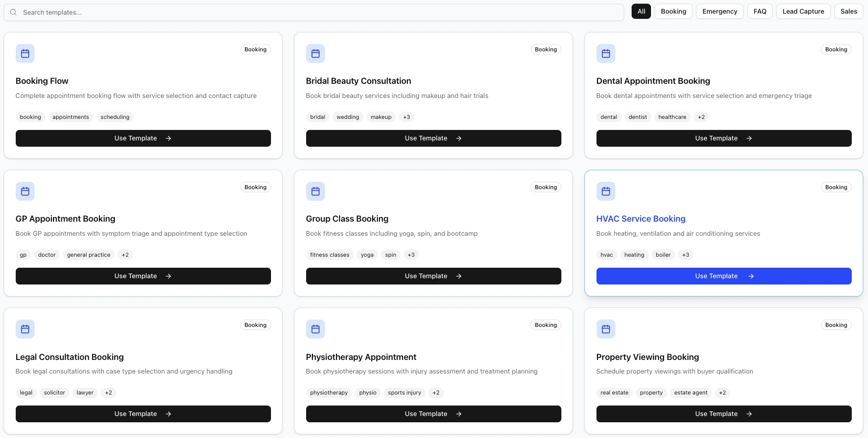Click the calendar icon on GP Appointment Booking
The image size is (868, 438).
coord(25,191)
